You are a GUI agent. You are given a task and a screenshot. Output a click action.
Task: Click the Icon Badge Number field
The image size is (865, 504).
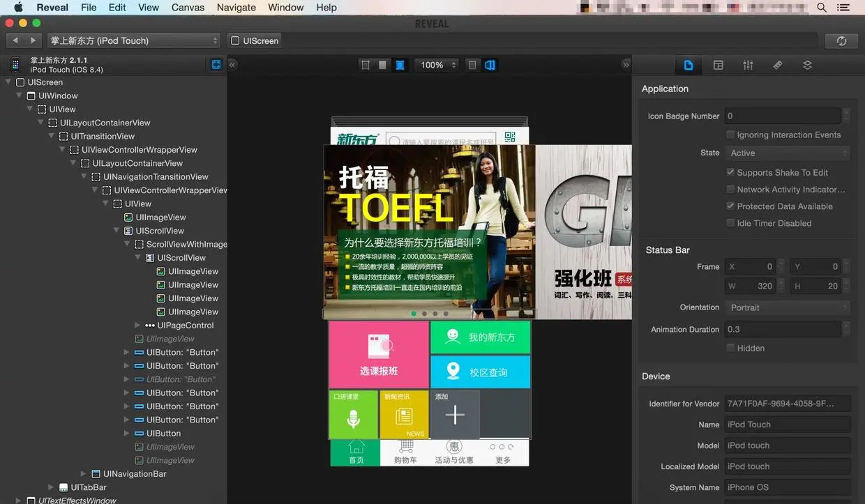coord(782,116)
